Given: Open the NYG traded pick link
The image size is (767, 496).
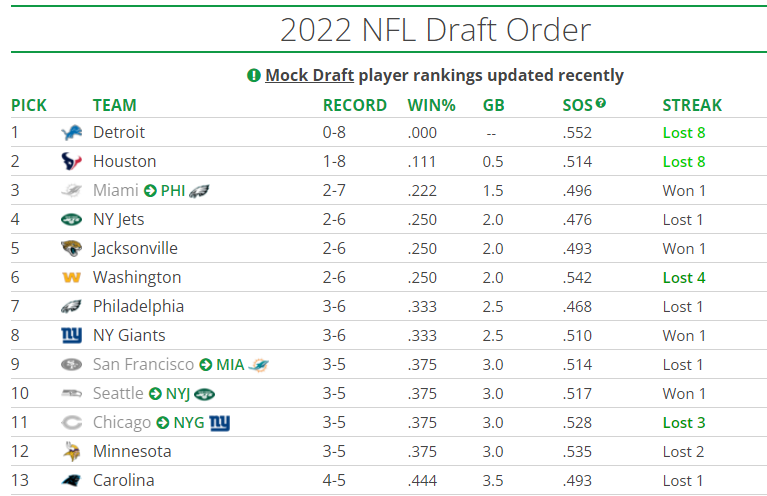Looking at the screenshot, I should 188,422.
